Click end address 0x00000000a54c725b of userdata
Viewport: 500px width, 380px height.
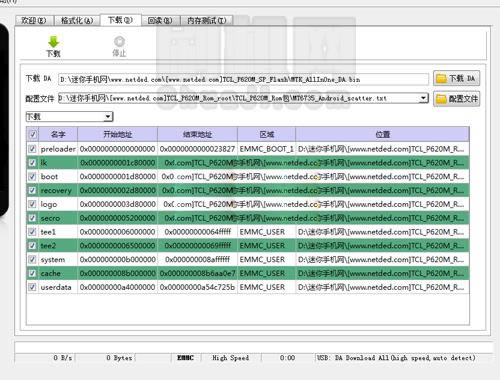tap(197, 287)
